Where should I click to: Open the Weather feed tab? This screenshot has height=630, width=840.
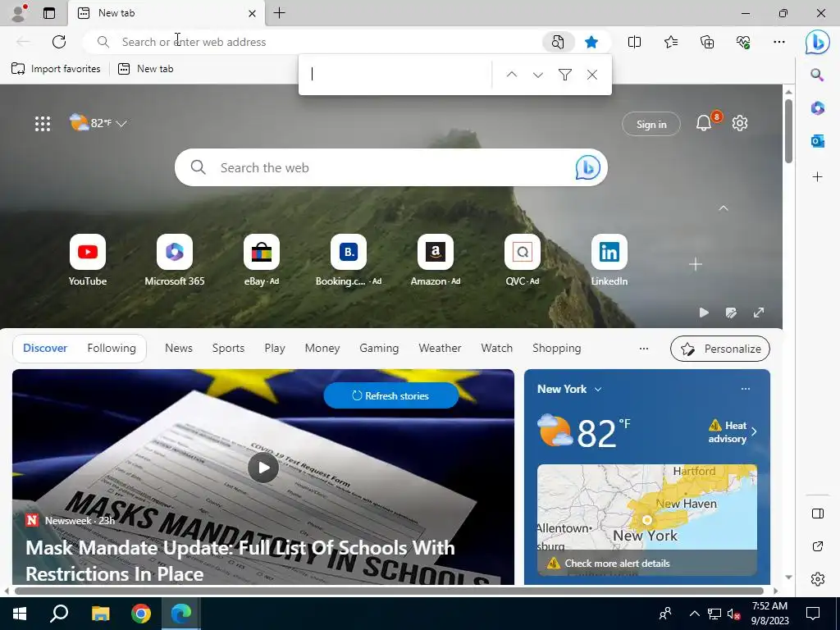pyautogui.click(x=440, y=348)
